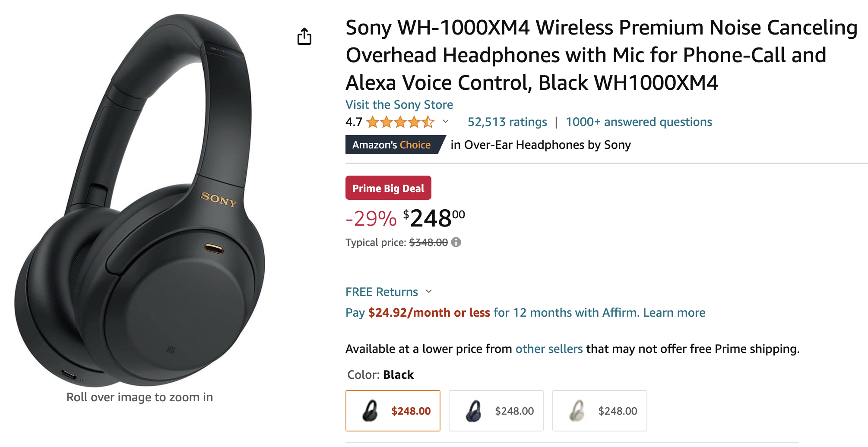Open the 52,513 ratings link
The width and height of the screenshot is (868, 447).
507,122
